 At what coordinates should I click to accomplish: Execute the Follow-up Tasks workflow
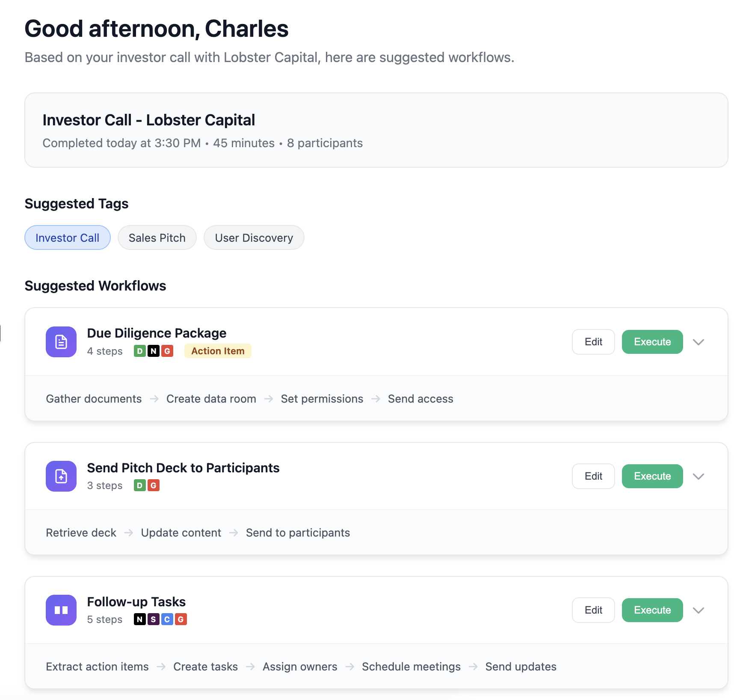(652, 610)
